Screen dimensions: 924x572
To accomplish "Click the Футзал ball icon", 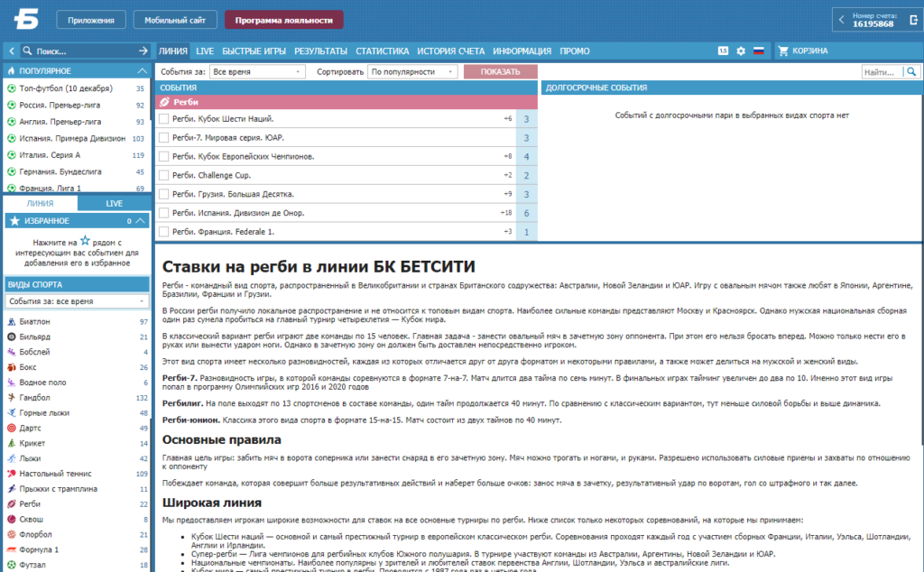I will [x=11, y=565].
